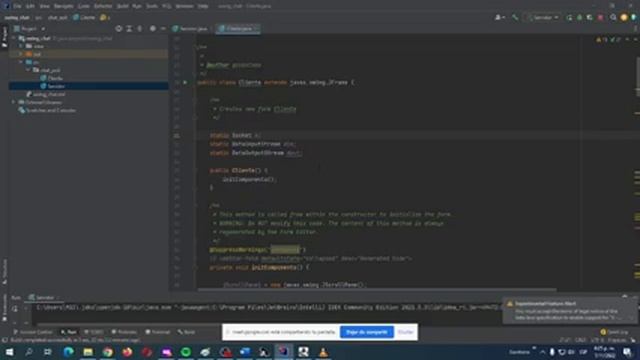
Task: Expand the orange out folder
Action: click(x=21, y=54)
